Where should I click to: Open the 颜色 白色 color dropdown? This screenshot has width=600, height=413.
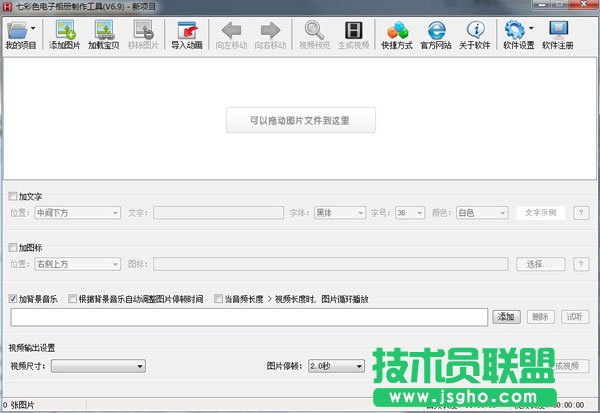481,212
